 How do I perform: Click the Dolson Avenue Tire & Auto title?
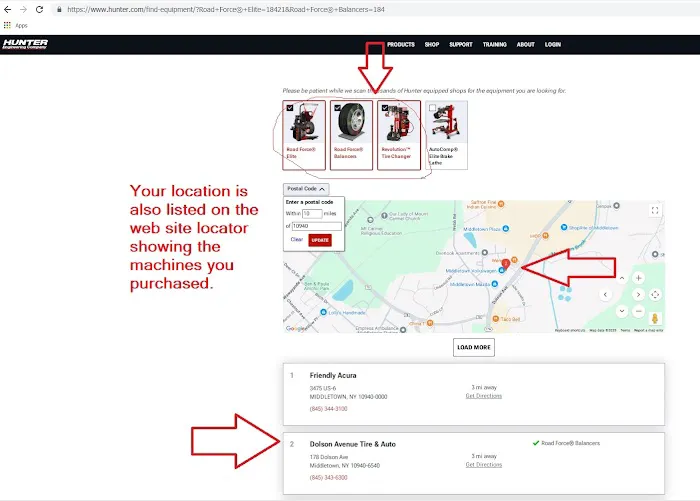[x=353, y=444]
